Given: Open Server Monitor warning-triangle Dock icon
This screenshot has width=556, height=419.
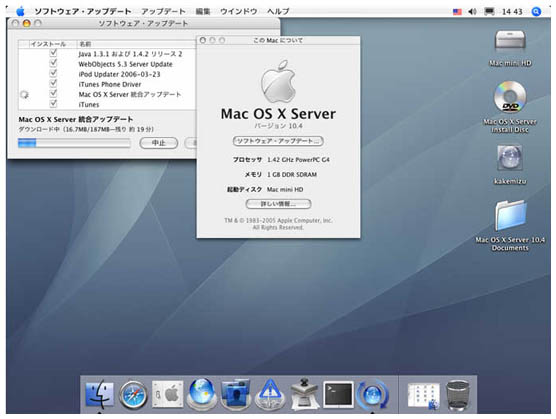Looking at the screenshot, I should click(x=270, y=394).
